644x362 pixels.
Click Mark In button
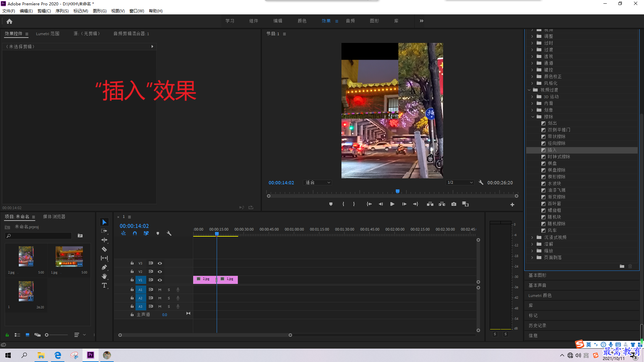[x=343, y=204]
